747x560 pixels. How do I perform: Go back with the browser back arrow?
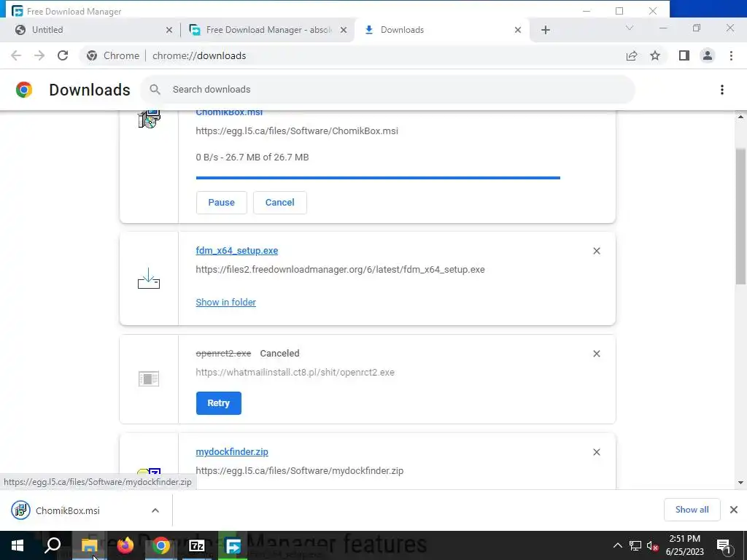click(16, 55)
